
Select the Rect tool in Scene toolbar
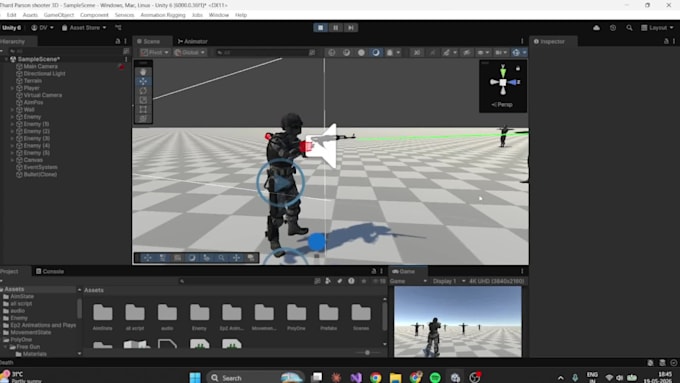(x=143, y=109)
